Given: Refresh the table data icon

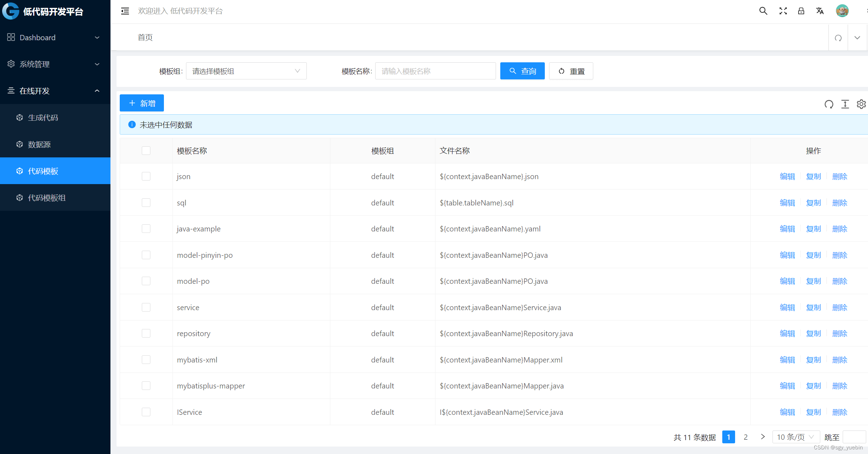Looking at the screenshot, I should 829,104.
